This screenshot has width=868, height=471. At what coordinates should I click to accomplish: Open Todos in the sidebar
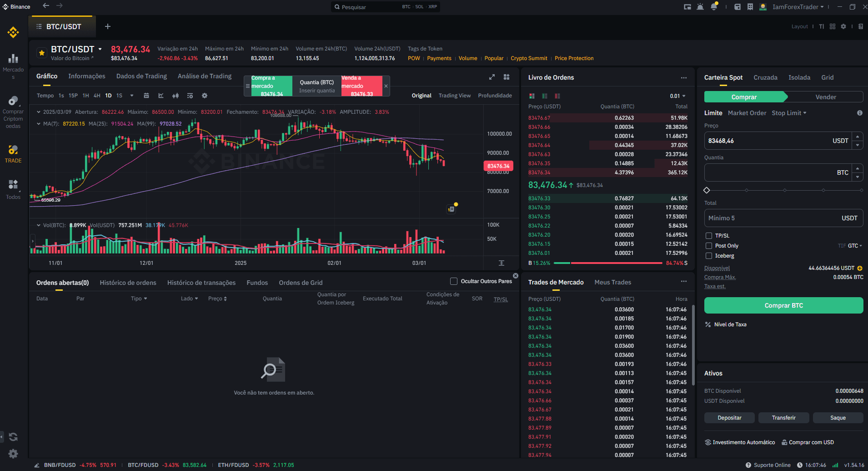click(x=13, y=189)
